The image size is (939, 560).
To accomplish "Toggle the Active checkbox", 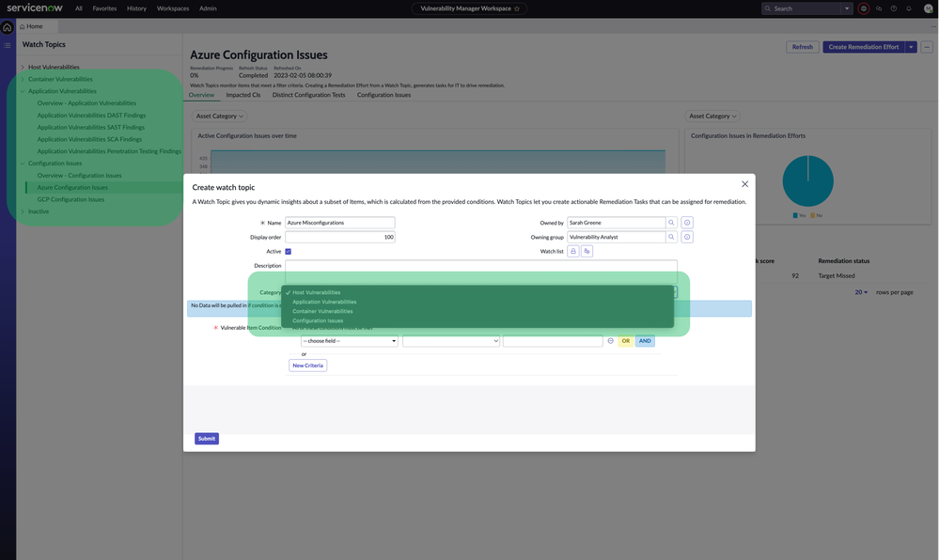I will 288,252.
